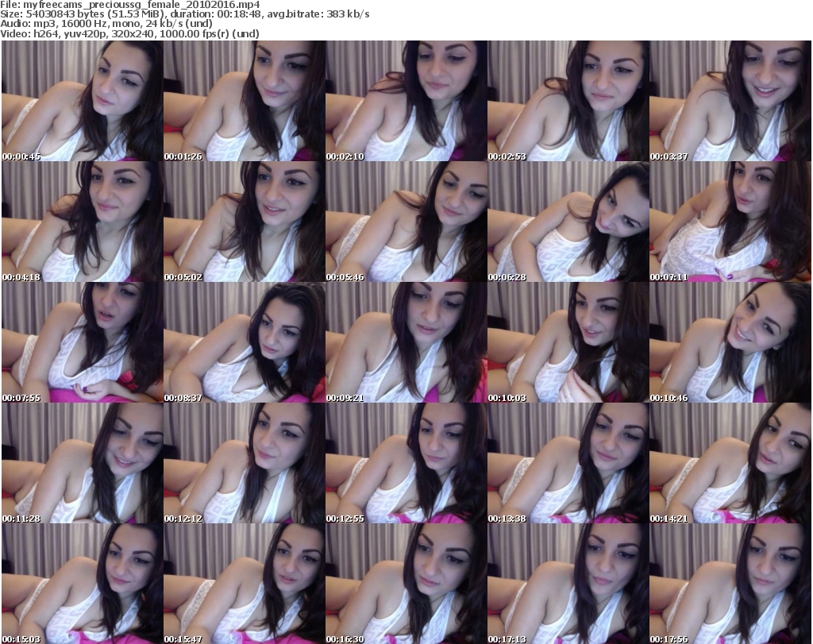Click the File name line in header

click(130, 5)
